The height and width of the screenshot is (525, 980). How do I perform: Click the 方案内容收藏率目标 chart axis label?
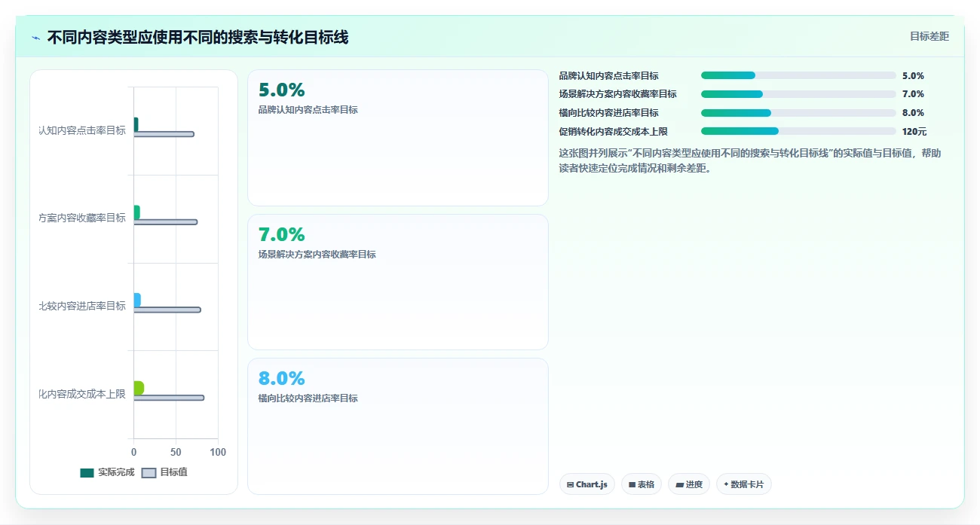point(82,218)
